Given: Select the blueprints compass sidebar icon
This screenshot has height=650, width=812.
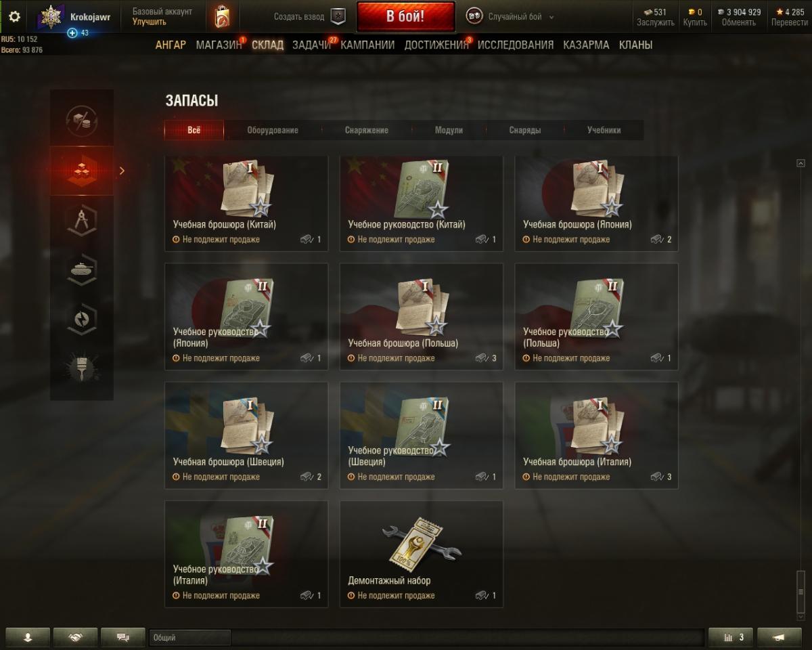Looking at the screenshot, I should 82,221.
